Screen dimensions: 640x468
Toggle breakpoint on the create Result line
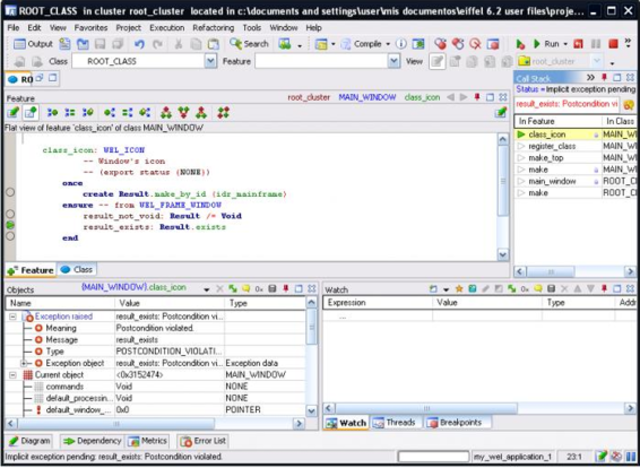point(10,192)
